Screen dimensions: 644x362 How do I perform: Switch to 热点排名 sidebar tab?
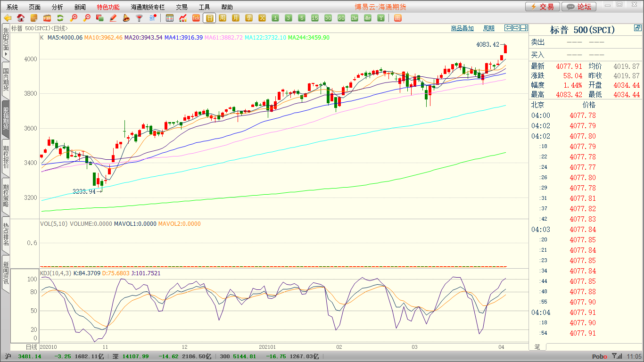(x=6, y=235)
